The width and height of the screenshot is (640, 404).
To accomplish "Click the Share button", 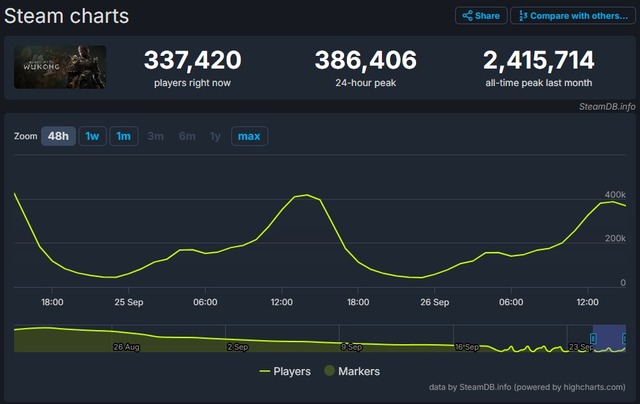I will tap(481, 16).
